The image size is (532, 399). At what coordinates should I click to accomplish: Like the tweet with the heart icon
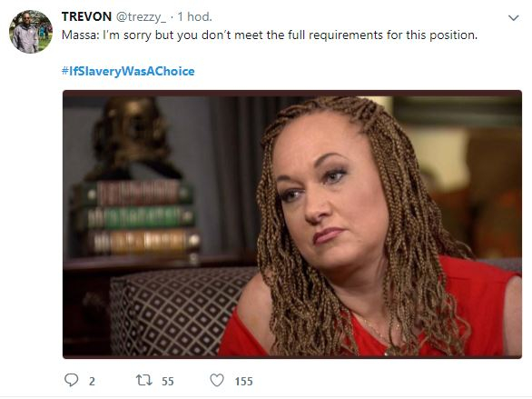pyautogui.click(x=217, y=380)
